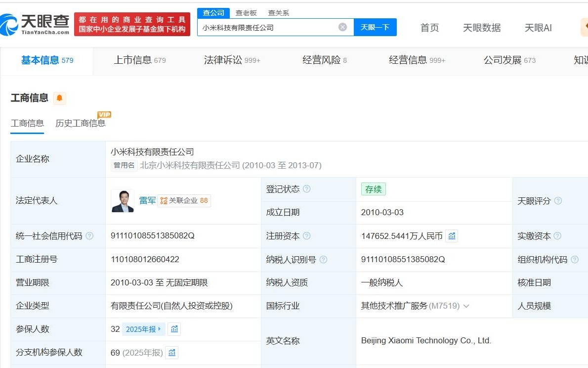Click help icon beside 登记状态
This screenshot has width=588, height=368.
[x=306, y=189]
